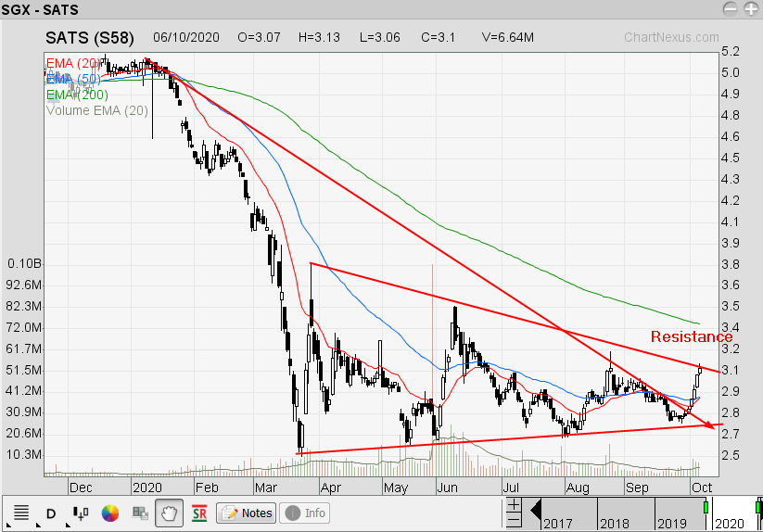Open the daily period 'D' selector
The height and width of the screenshot is (532, 763).
[51, 513]
